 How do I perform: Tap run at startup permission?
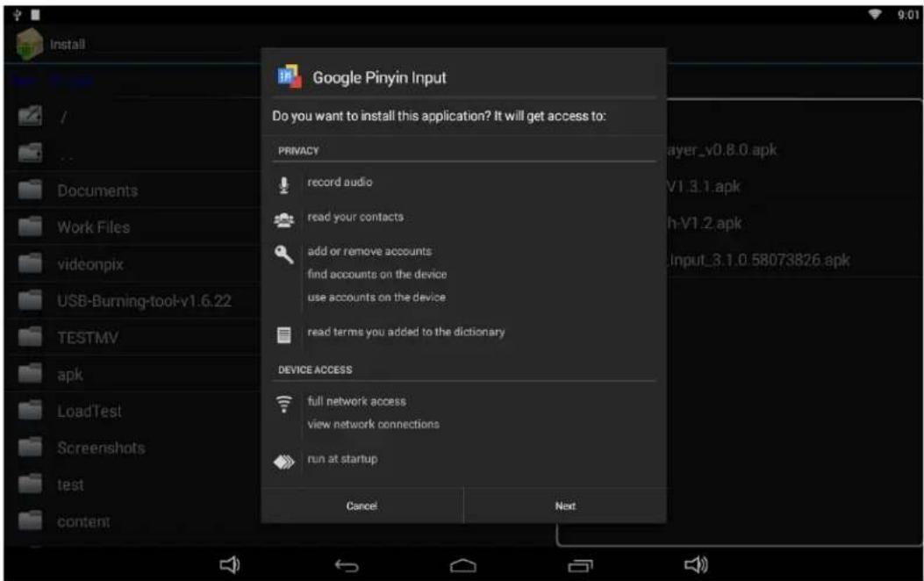click(342, 458)
